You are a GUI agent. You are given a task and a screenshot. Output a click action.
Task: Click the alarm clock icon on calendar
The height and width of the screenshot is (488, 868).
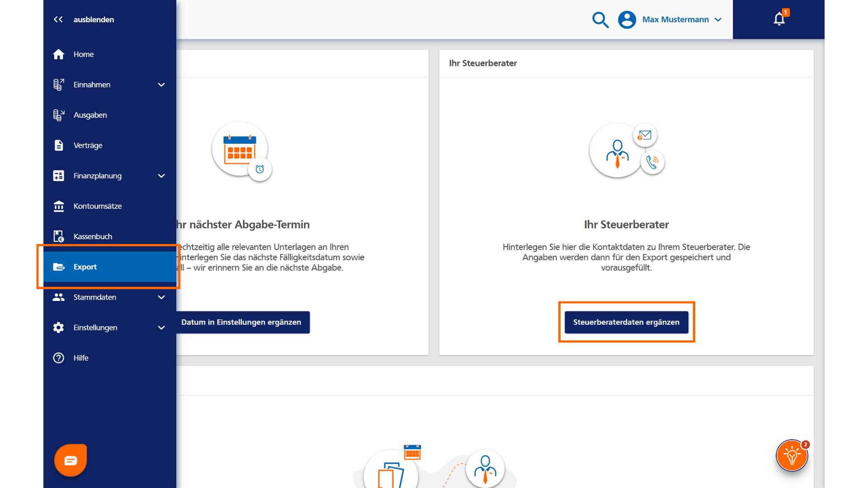[x=259, y=169]
